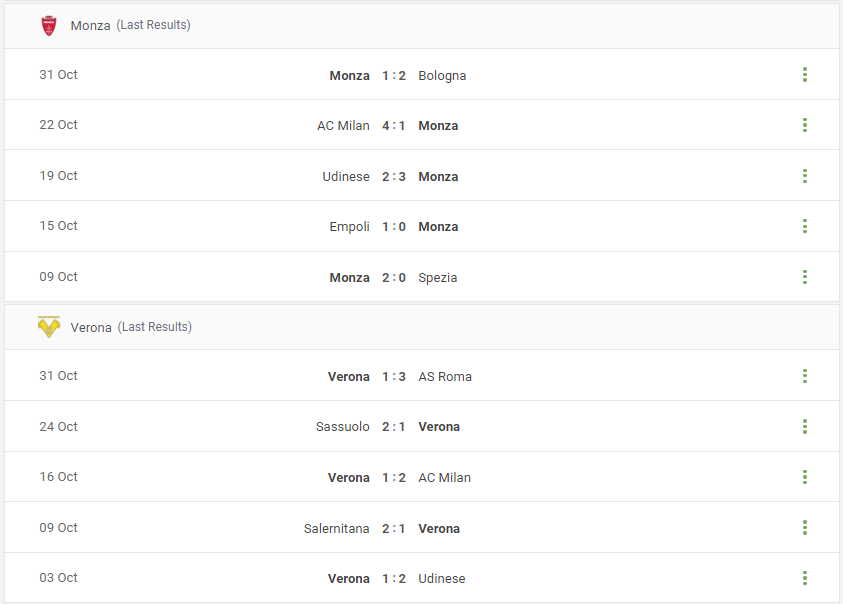Viewport: 843px width, 604px height.
Task: Click the 1:2 score of Verona vs Udinese
Action: click(394, 578)
